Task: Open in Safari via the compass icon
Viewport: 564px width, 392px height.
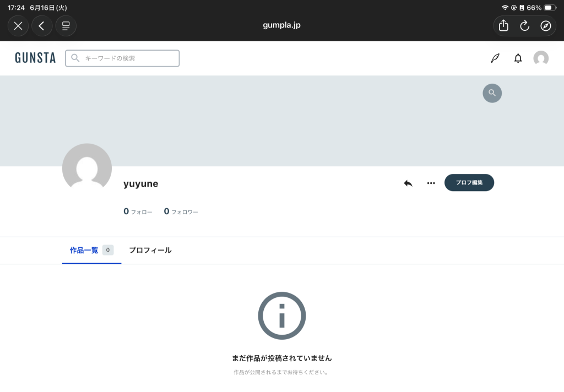Action: point(546,25)
